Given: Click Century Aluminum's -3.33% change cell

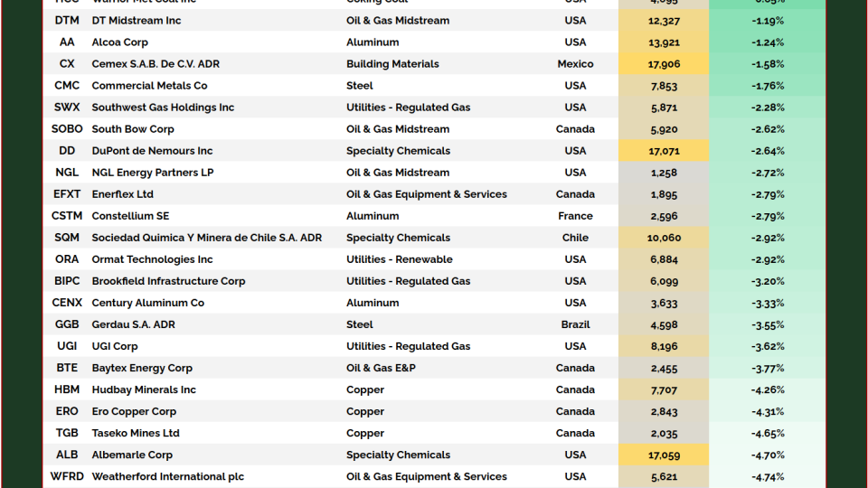Looking at the screenshot, I should point(767,303).
